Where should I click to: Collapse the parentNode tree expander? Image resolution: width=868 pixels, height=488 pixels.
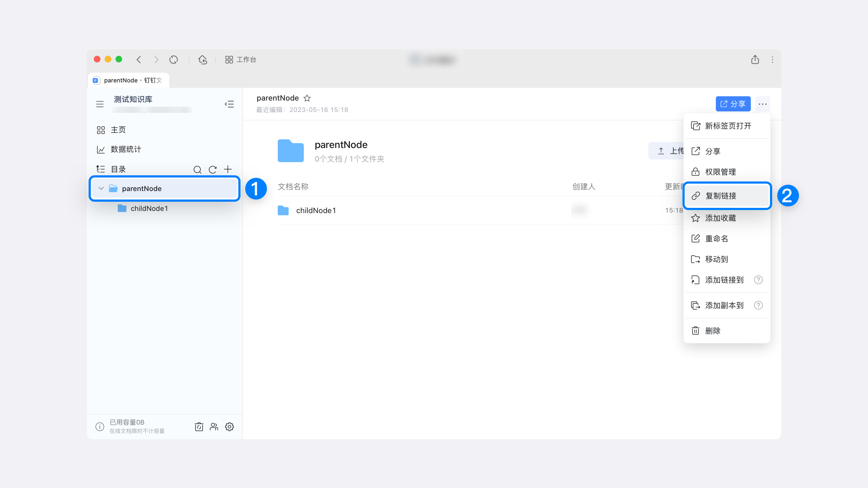(x=101, y=188)
